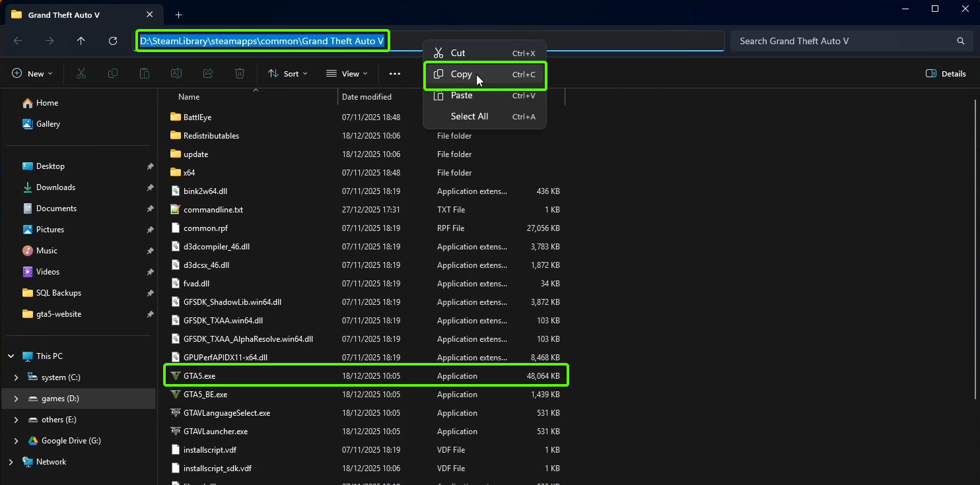Screen dimensions: 980x485
Task: Click the toolbar Delete trash icon
Action: 240,74
